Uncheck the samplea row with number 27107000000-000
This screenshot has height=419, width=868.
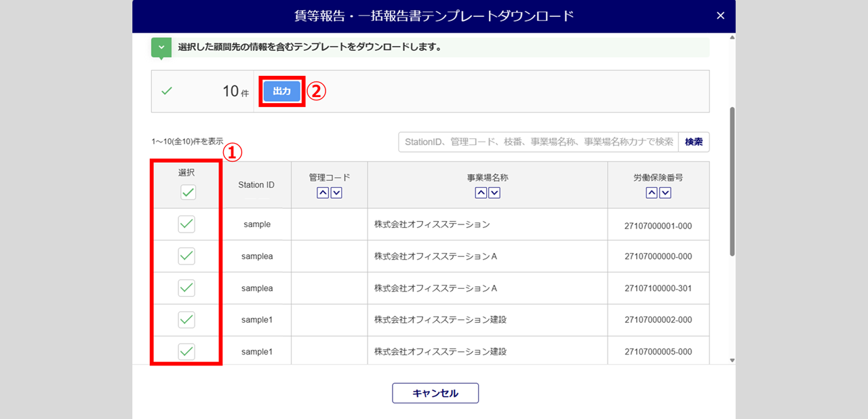186,256
